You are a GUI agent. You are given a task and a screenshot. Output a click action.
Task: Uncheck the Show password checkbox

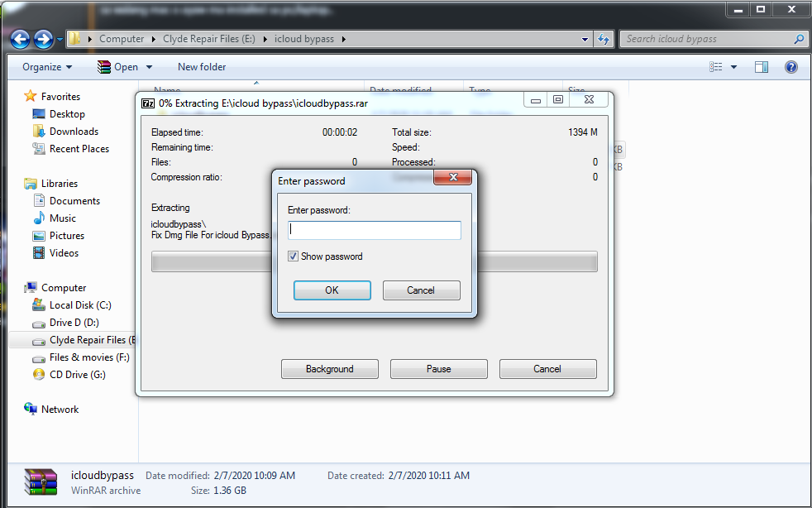tap(293, 256)
